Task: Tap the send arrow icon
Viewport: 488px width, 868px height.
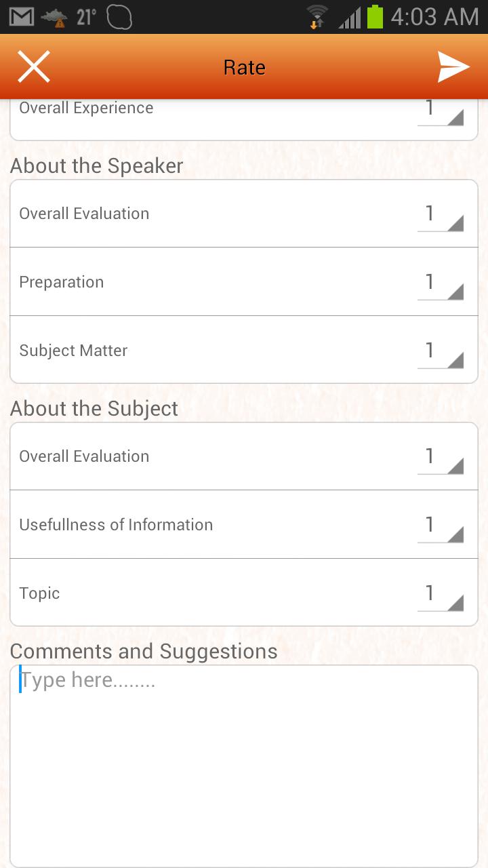Action: (453, 67)
